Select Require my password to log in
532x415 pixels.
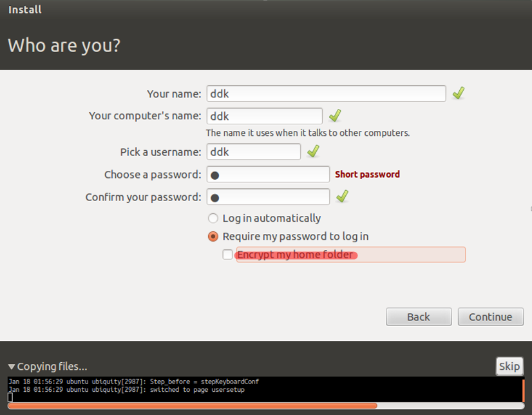click(x=213, y=236)
